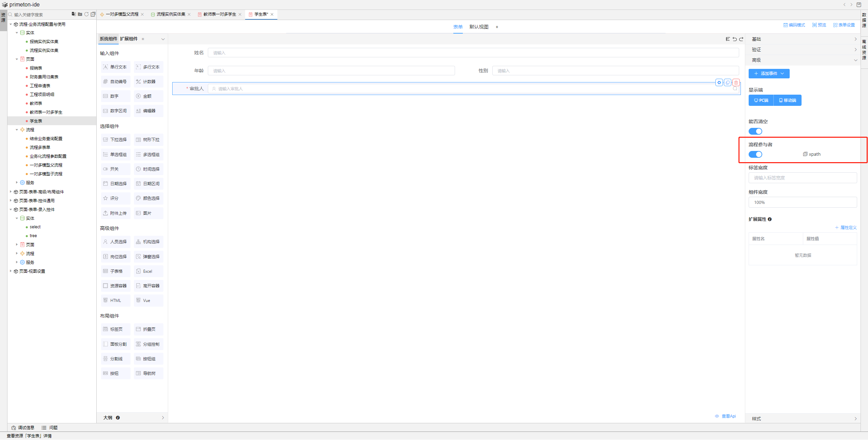Delete the selected 审批人 field via trash icon
Viewport: 868px width, 440px height.
click(x=736, y=82)
